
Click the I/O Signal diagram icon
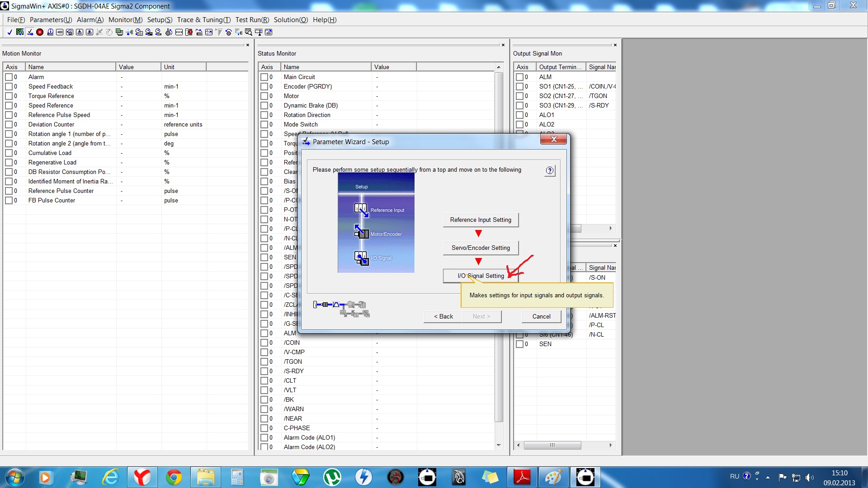[x=361, y=258]
